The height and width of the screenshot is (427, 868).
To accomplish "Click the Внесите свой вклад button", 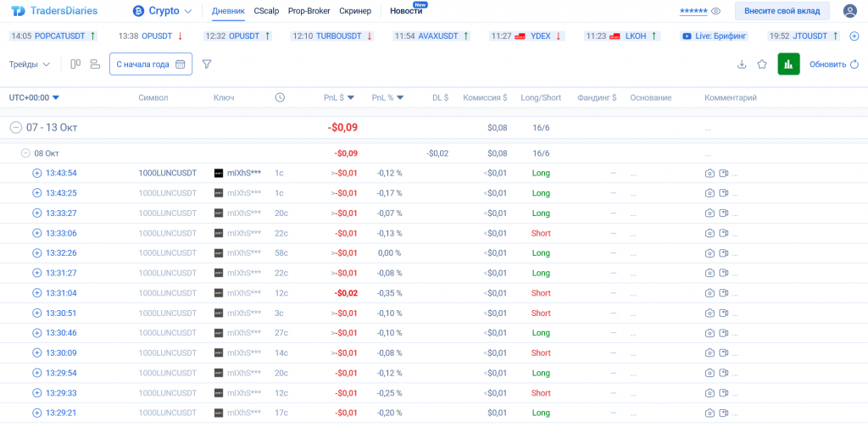I will 782,11.
